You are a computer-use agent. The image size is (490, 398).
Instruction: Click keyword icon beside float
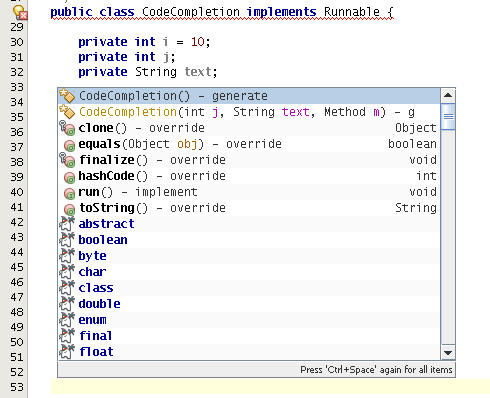[67, 352]
